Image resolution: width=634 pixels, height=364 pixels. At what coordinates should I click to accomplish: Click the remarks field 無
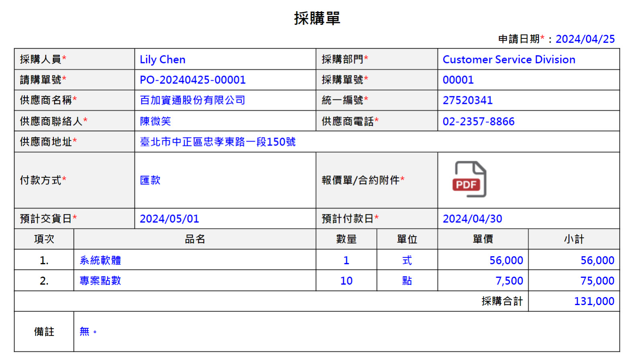tap(85, 332)
